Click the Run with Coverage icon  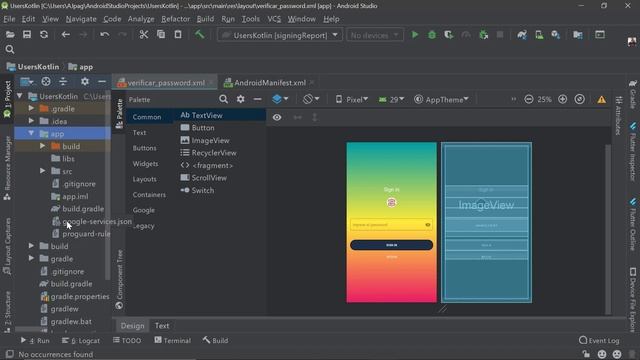(x=449, y=35)
